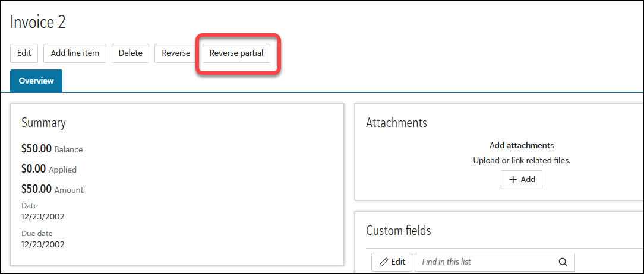The width and height of the screenshot is (644, 274).
Task: Click the $50.00 Balance amount
Action: point(36,148)
